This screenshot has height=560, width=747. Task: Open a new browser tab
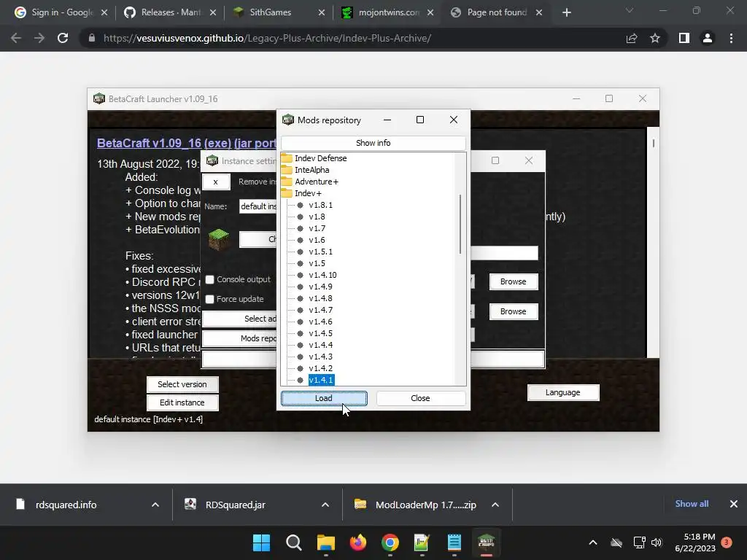pos(566,12)
